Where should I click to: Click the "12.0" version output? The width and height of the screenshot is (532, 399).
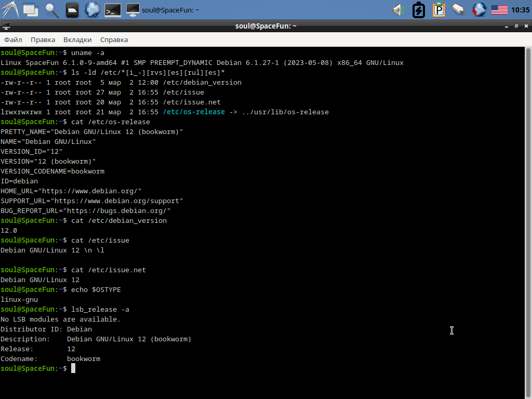pyautogui.click(x=9, y=230)
